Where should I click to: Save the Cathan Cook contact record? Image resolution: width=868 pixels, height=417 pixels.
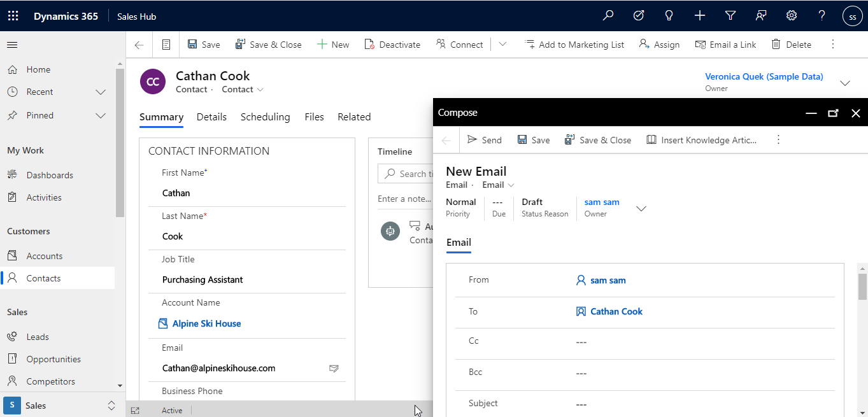[x=204, y=45]
